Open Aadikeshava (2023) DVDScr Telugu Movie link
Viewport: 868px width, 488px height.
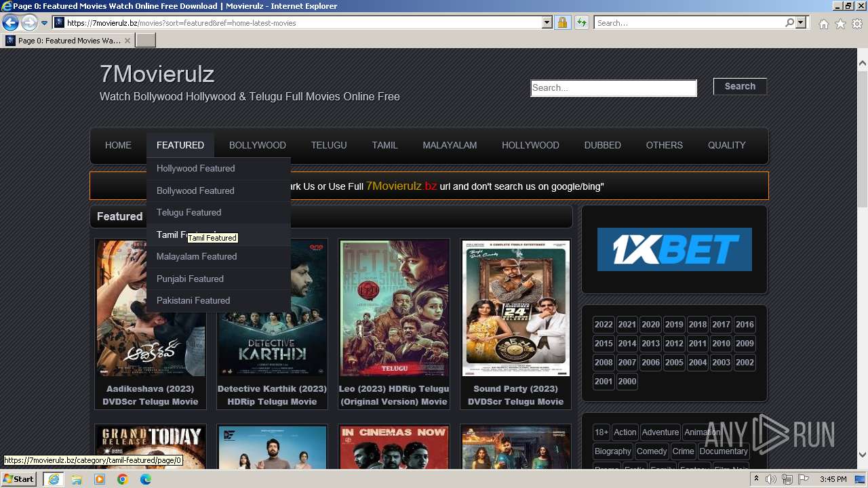[x=150, y=395]
